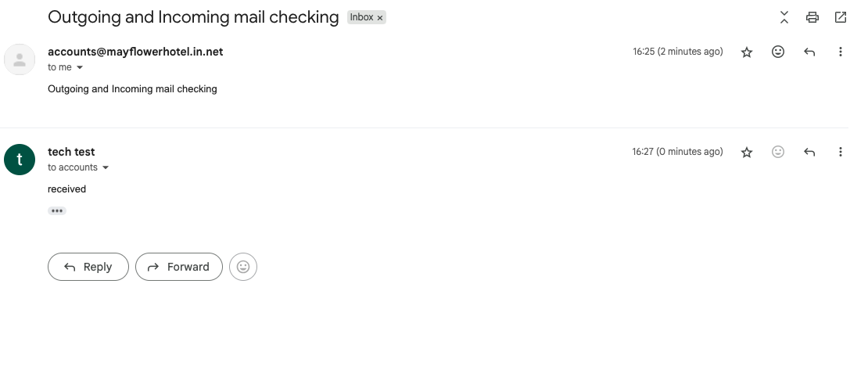
Task: Add emoji reaction to tech test message
Action: point(778,152)
